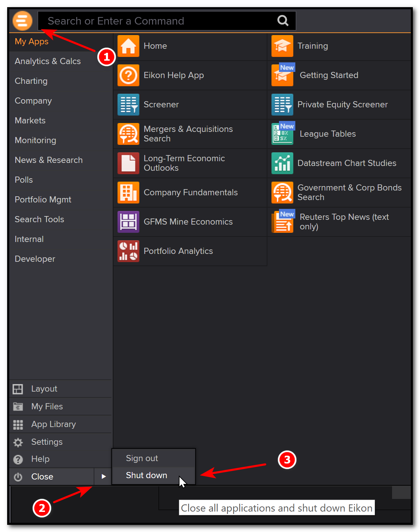Open the Layout menu entry
Image resolution: width=420 pixels, height=532 pixels.
[61, 389]
